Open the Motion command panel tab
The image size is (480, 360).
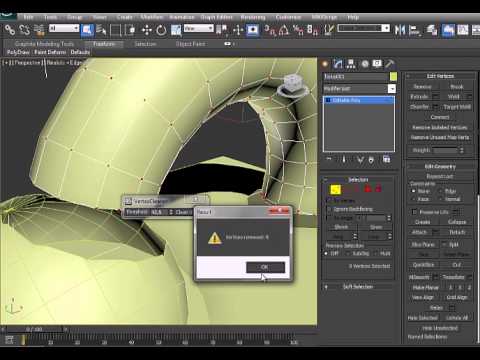pyautogui.click(x=365, y=64)
